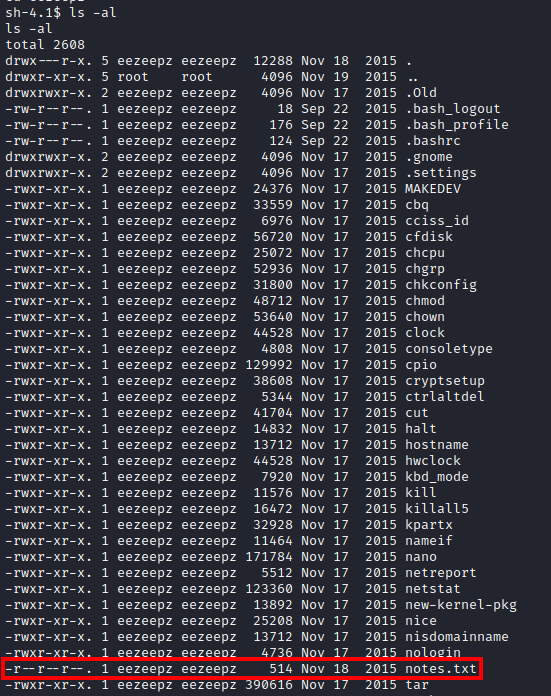Click the .gnome directory name
This screenshot has height=696, width=551.
coord(428,157)
